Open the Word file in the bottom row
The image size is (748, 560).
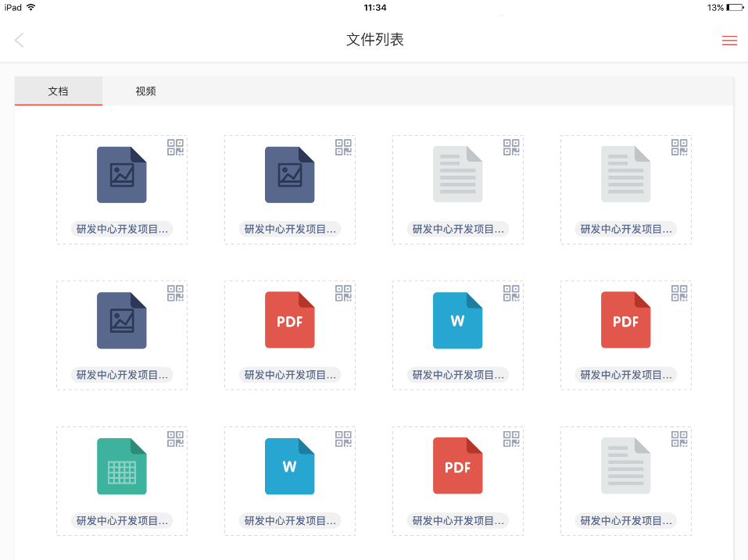[x=289, y=466]
